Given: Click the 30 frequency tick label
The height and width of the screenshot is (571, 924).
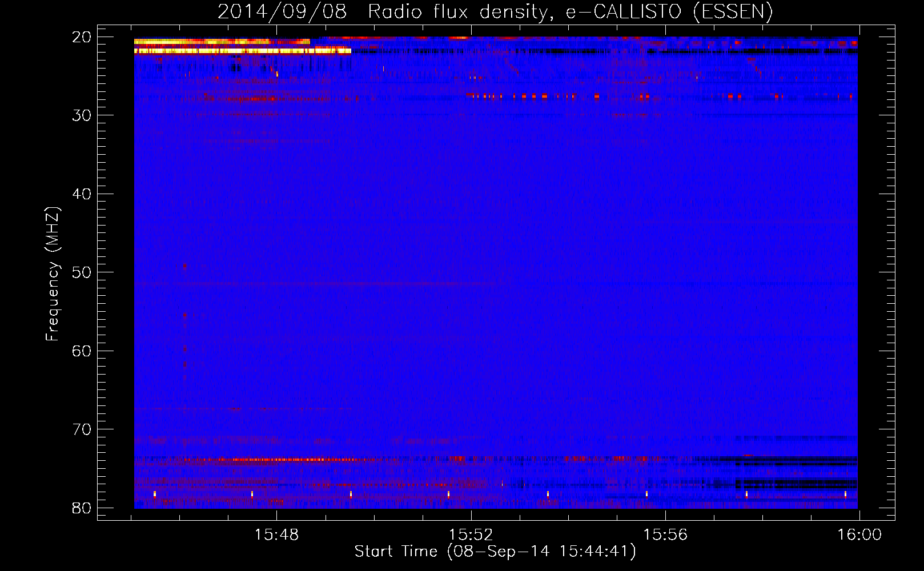Looking at the screenshot, I should (82, 115).
